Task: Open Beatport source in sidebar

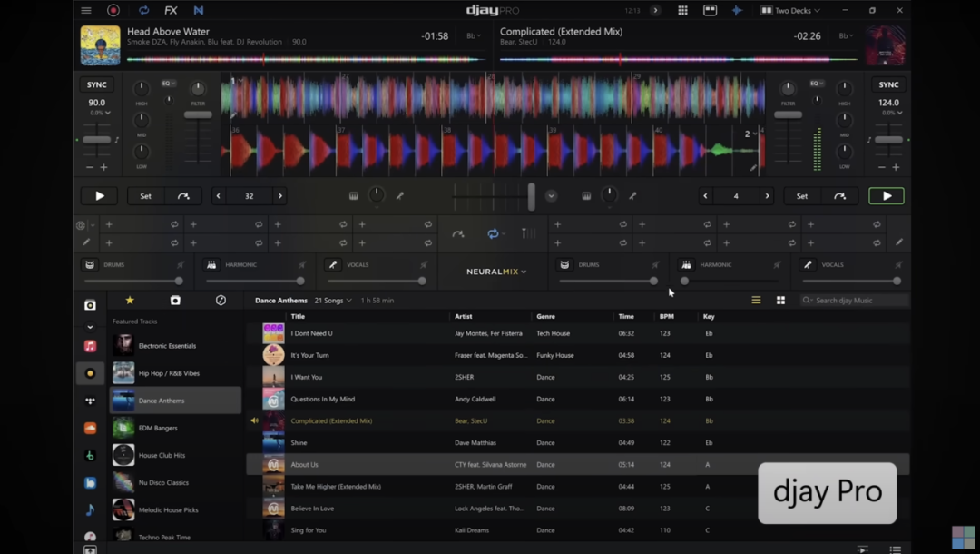Action: point(90,456)
